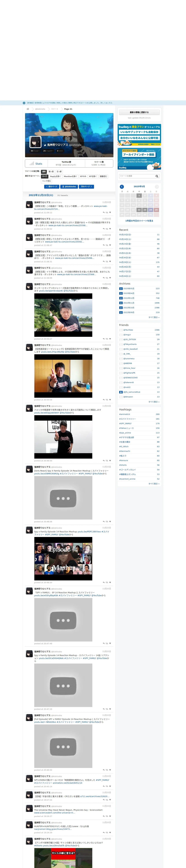The width and height of the screenshot is (186, 868).
Task: Retweet the tweet posted at 20:45:14
Action: [107, 786]
